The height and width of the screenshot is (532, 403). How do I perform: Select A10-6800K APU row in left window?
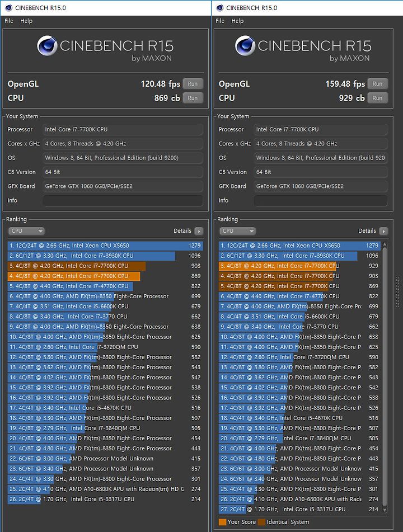[105, 489]
